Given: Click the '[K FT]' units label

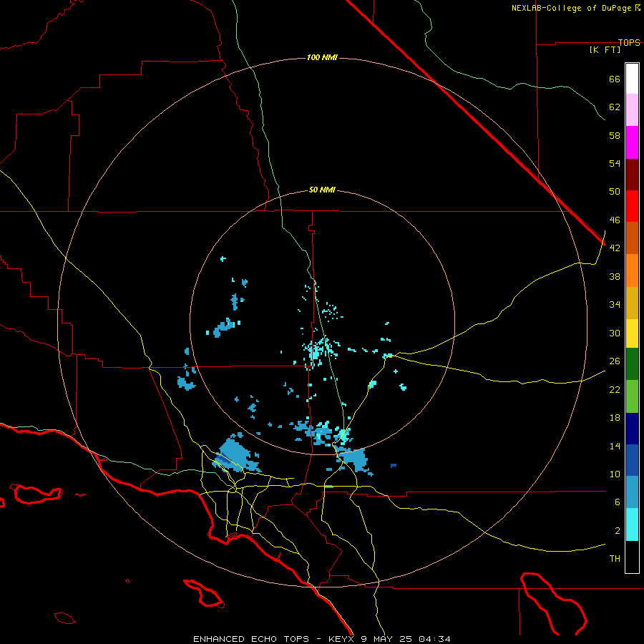Looking at the screenshot, I should coord(605,49).
